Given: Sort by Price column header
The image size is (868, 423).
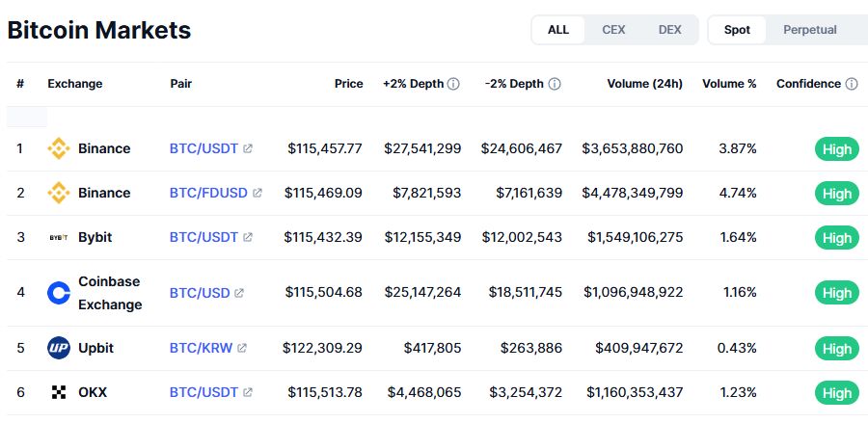Looking at the screenshot, I should tap(348, 84).
